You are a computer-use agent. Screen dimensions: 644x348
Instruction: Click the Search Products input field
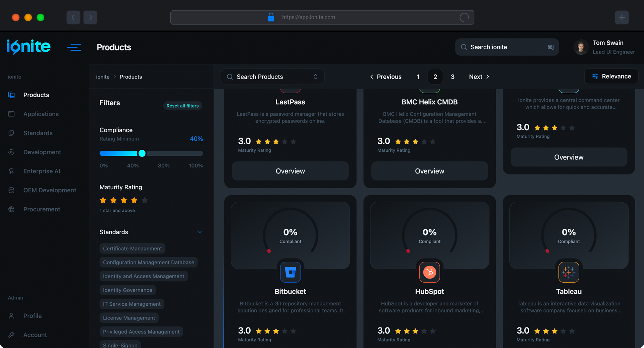click(x=273, y=77)
